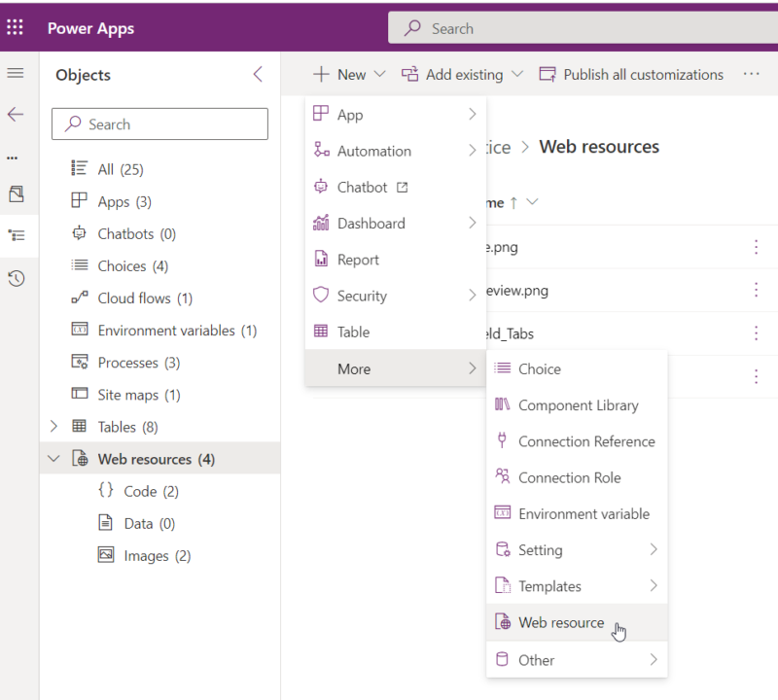The width and height of the screenshot is (778, 700).
Task: Click Publish all customizations
Action: point(632,74)
